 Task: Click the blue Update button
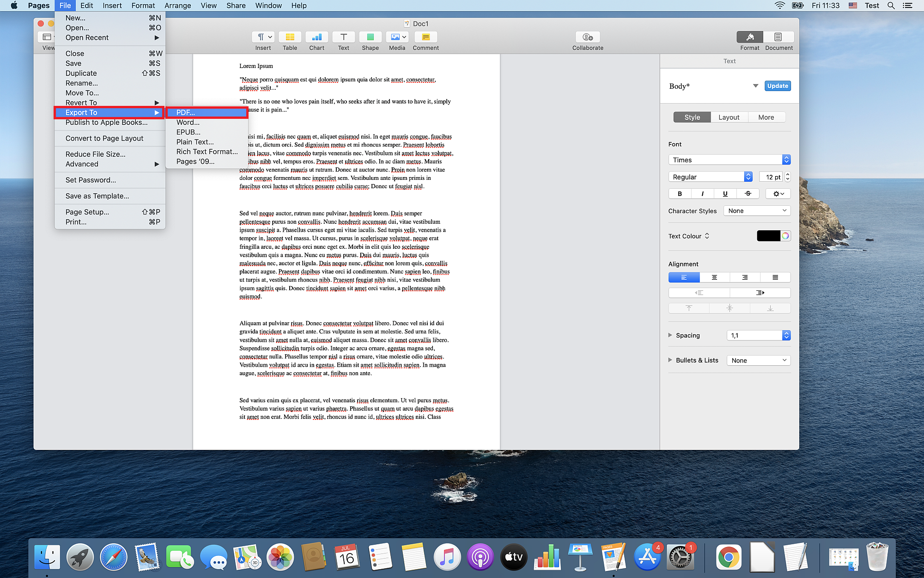click(x=778, y=86)
